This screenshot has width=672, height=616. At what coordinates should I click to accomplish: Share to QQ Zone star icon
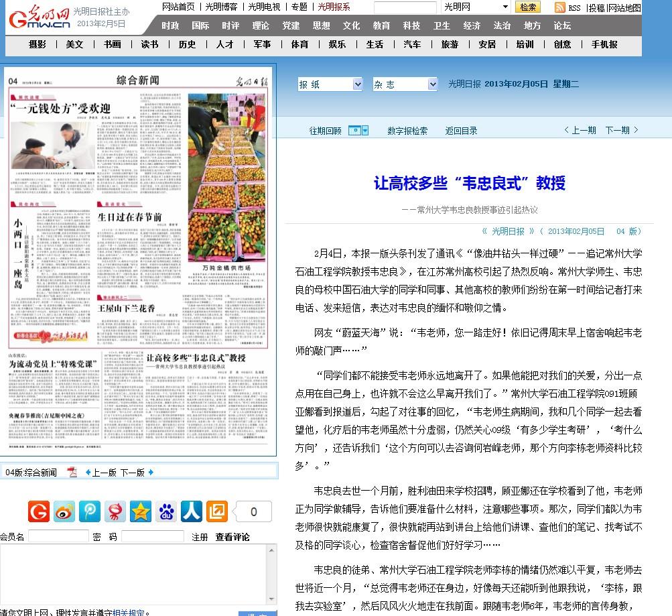pyautogui.click(x=141, y=511)
